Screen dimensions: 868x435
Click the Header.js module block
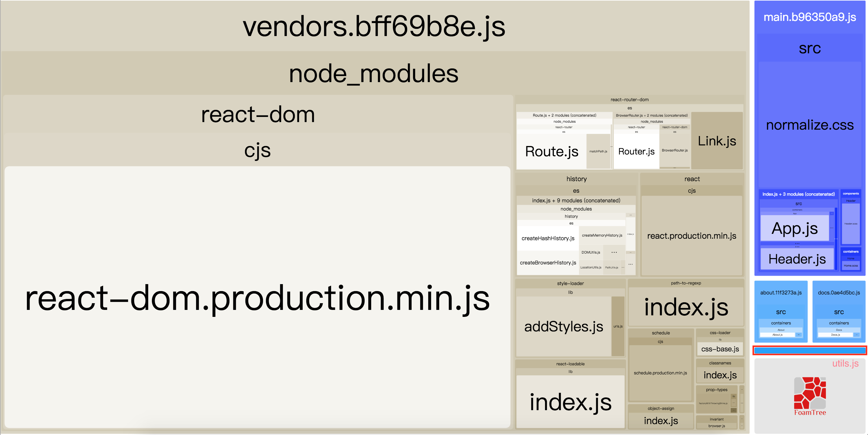click(x=797, y=259)
